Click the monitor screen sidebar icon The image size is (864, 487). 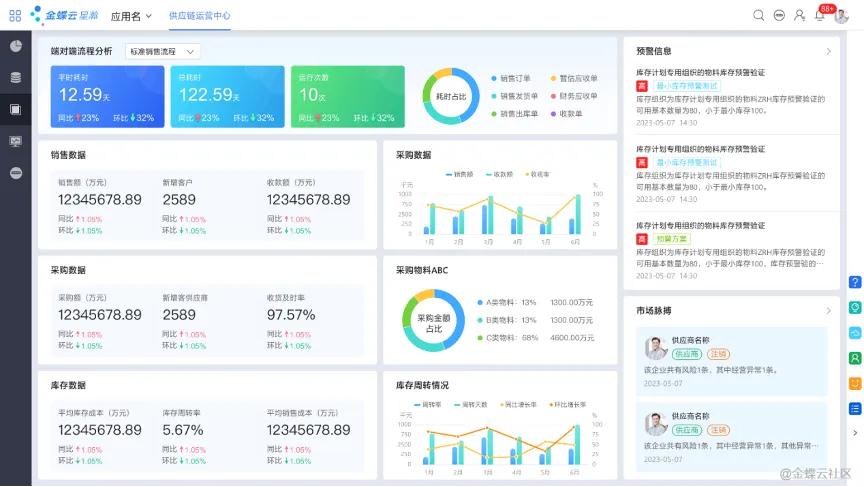15,141
